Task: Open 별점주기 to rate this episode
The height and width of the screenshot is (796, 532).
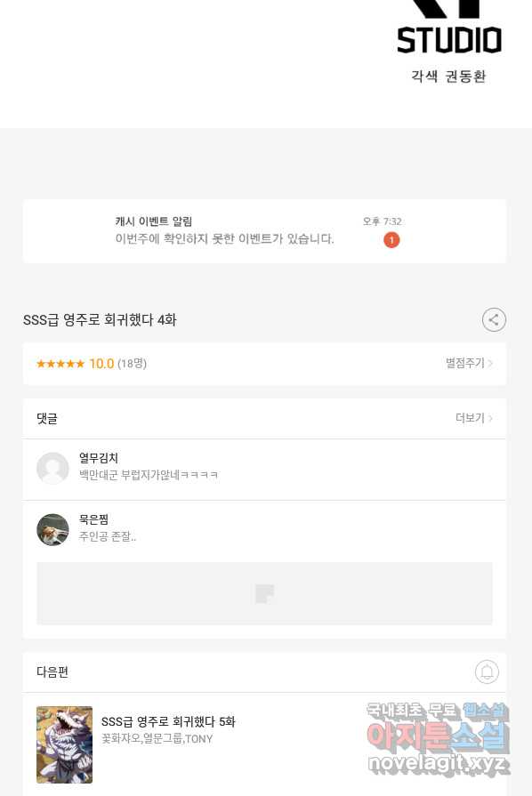Action: (x=469, y=363)
